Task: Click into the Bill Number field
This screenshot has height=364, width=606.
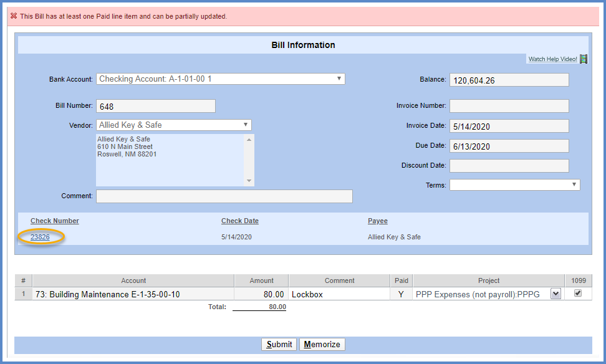Action: [x=155, y=106]
